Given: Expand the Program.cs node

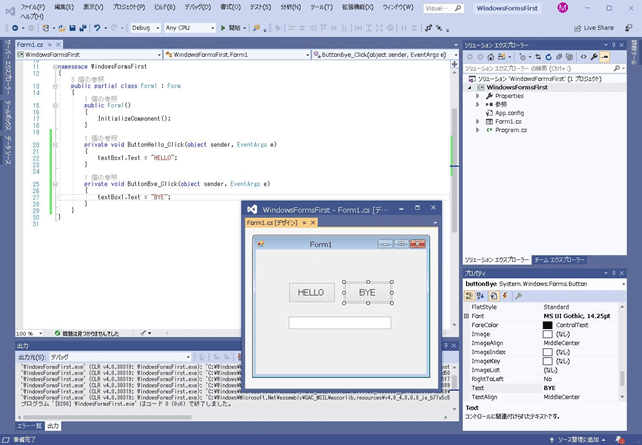Looking at the screenshot, I should coord(477,130).
